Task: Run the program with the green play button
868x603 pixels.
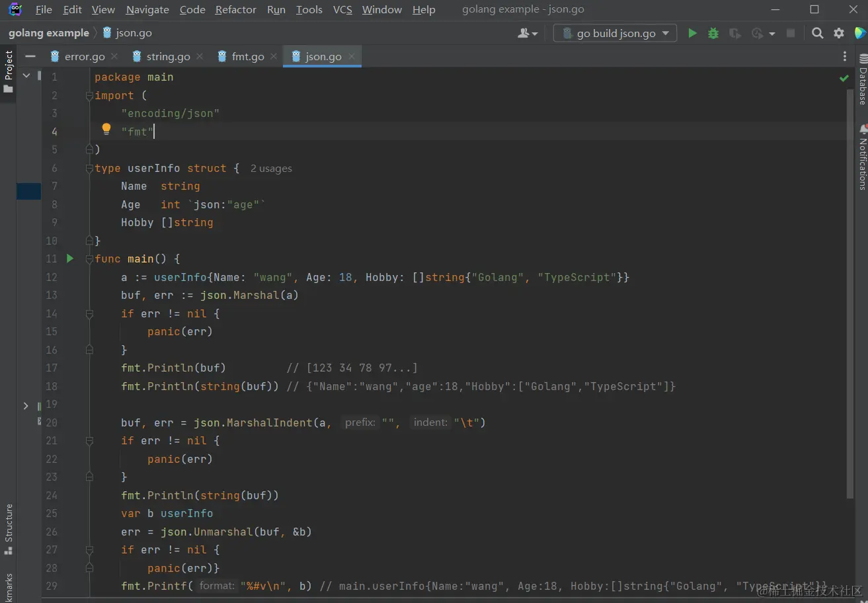Action: pyautogui.click(x=692, y=33)
